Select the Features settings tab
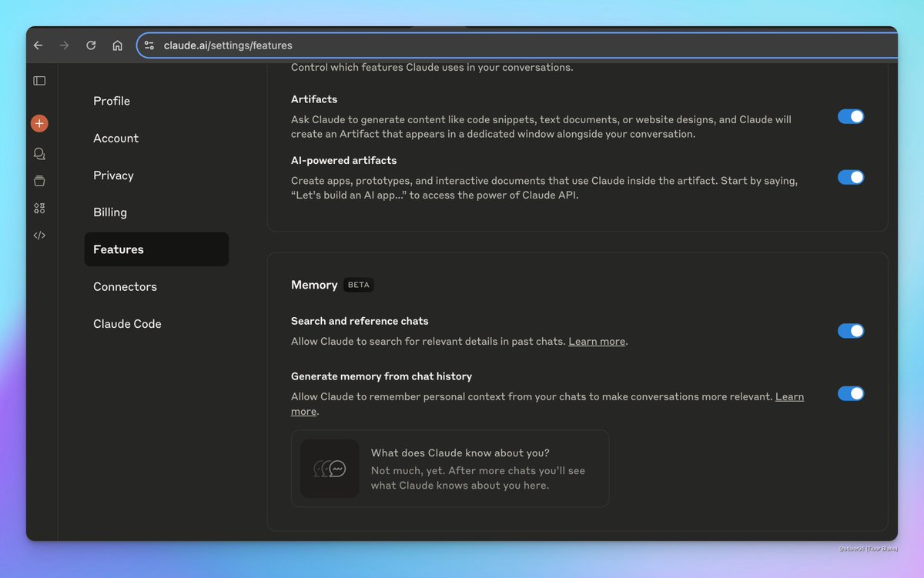 [x=156, y=249]
